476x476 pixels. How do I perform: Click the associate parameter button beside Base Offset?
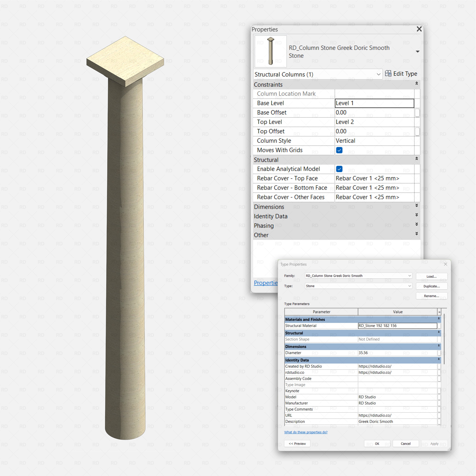(x=418, y=113)
